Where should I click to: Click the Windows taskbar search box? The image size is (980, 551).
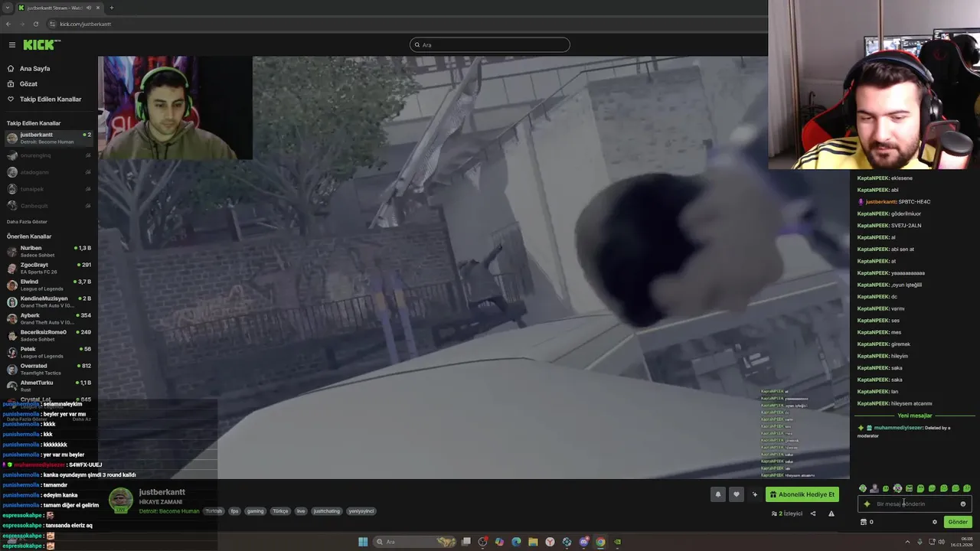point(416,542)
